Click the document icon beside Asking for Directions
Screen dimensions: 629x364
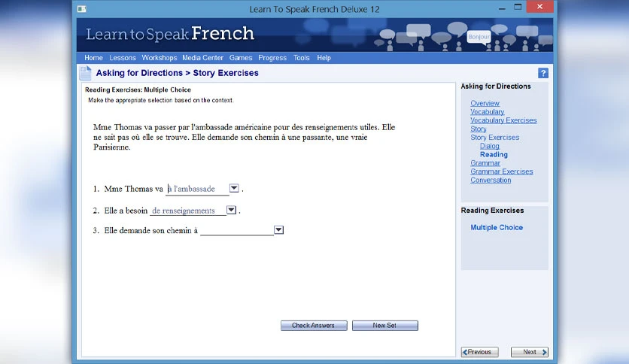85,73
